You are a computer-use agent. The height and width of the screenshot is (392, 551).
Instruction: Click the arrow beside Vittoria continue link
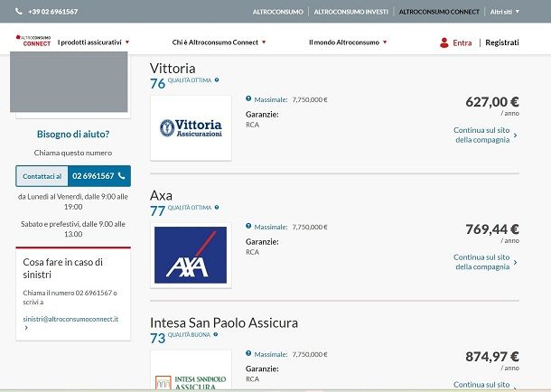[x=515, y=135]
